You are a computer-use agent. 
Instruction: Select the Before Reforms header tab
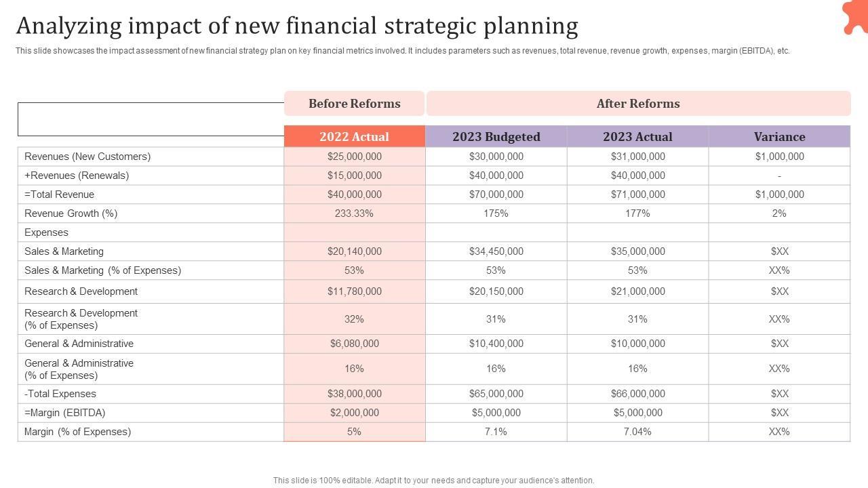click(354, 104)
